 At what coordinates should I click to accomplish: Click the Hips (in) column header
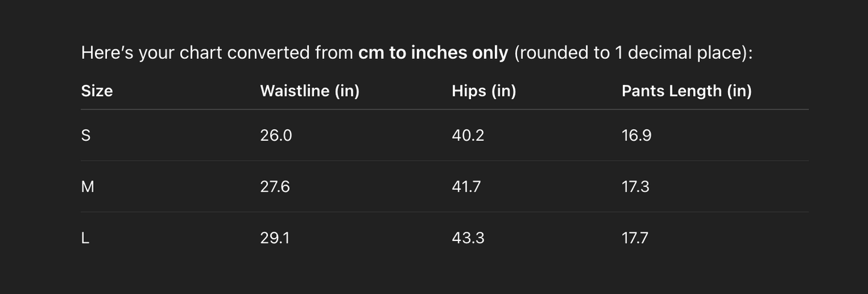(x=484, y=91)
